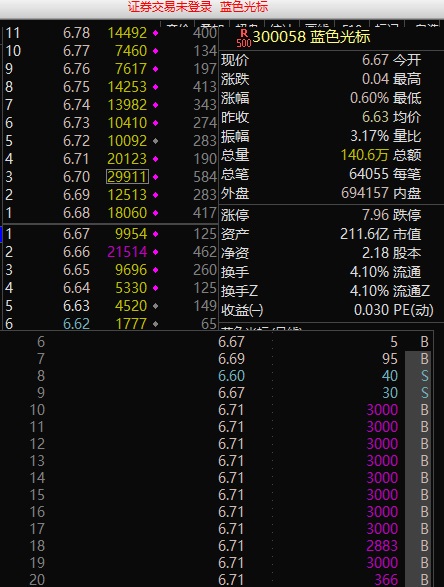Click volume 5 in tick row 6
444x587 pixels.
point(394,342)
